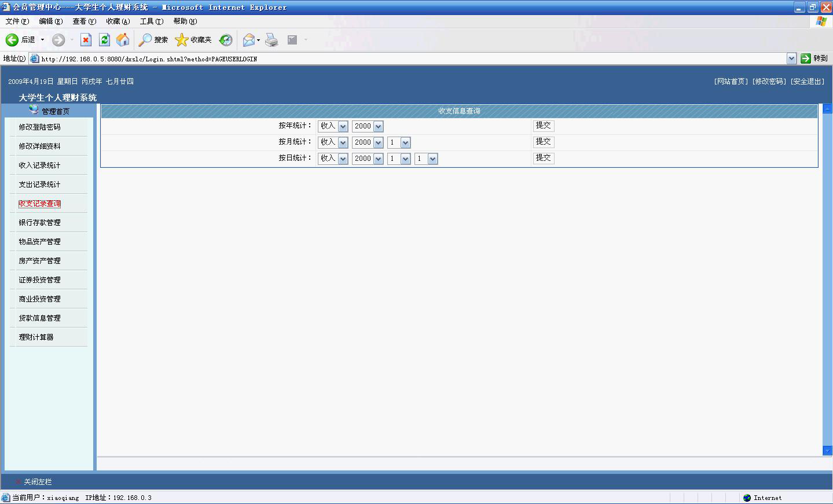The height and width of the screenshot is (504, 833).
Task: Open the 查看 (View) menu
Action: click(x=84, y=21)
